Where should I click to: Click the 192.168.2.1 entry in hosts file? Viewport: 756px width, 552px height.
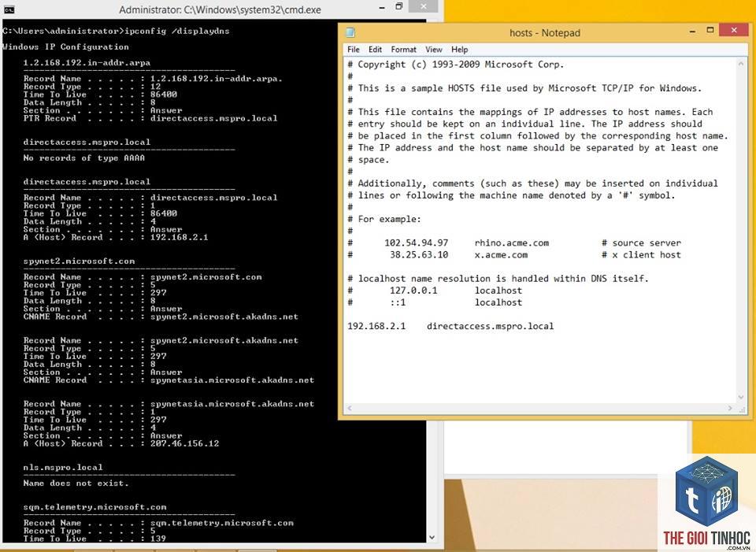[x=376, y=326]
